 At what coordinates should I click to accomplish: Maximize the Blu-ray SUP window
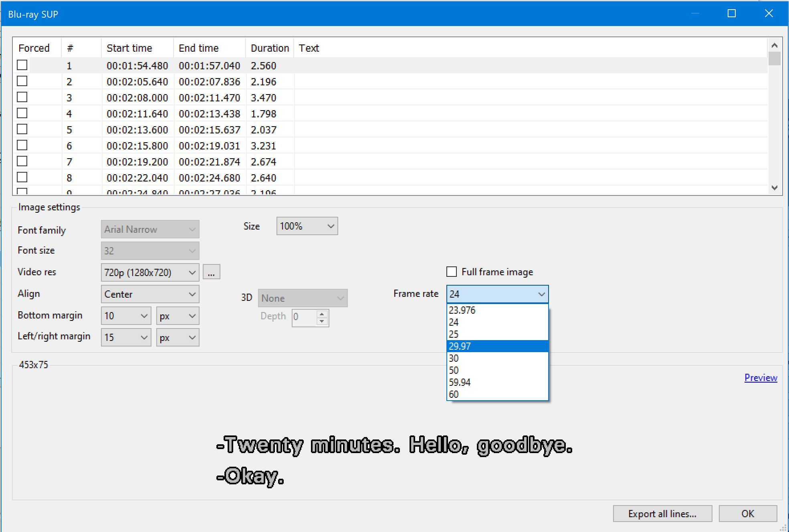click(731, 14)
